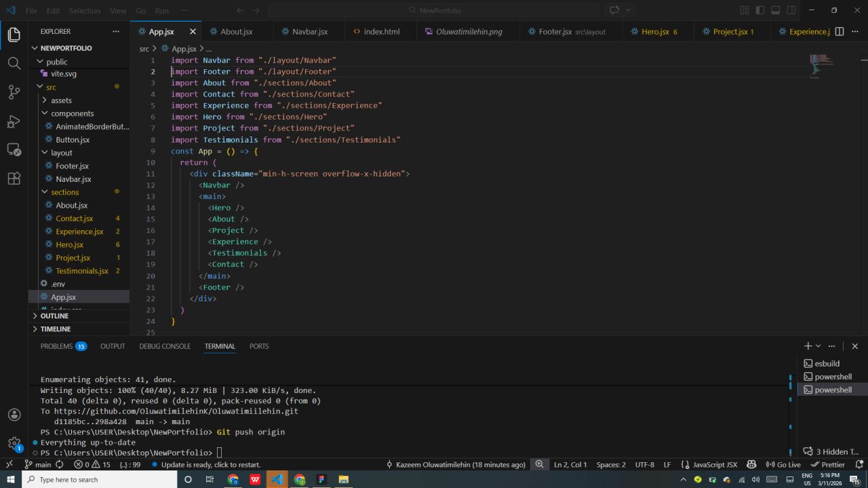Click the split editor icon
Viewport: 868px width, 488px height.
pyautogui.click(x=839, y=32)
